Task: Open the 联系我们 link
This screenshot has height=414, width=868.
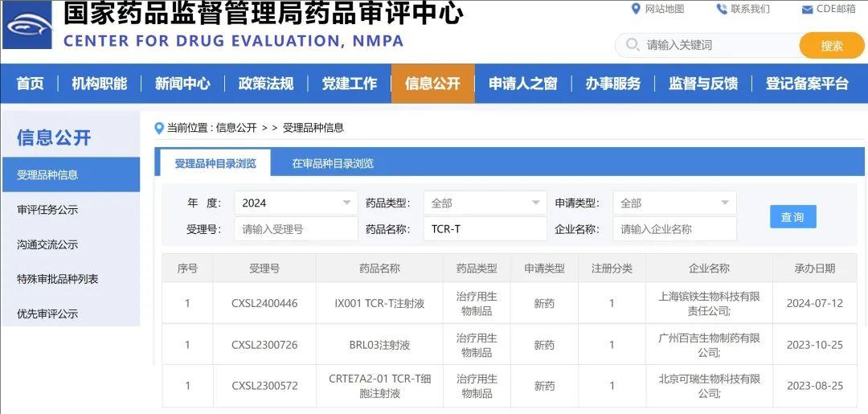Action: [750, 9]
